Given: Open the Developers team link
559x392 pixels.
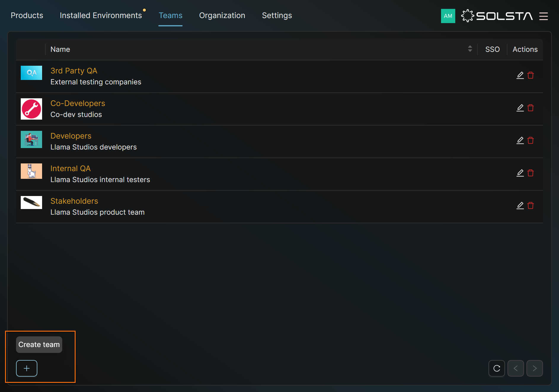Looking at the screenshot, I should pyautogui.click(x=71, y=136).
